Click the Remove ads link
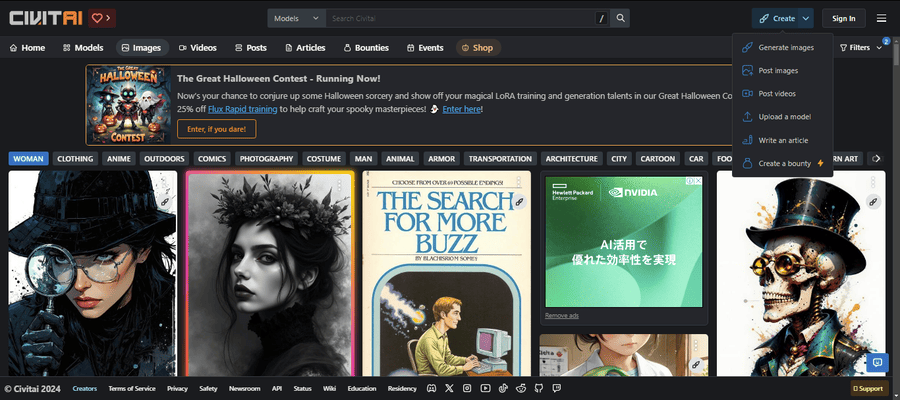Image resolution: width=900 pixels, height=400 pixels. point(562,316)
